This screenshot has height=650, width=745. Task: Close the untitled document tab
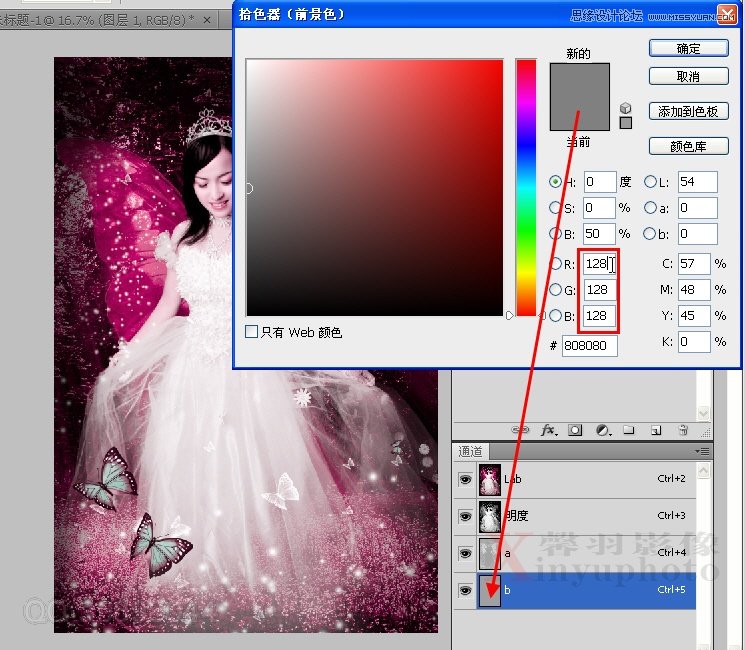207,20
